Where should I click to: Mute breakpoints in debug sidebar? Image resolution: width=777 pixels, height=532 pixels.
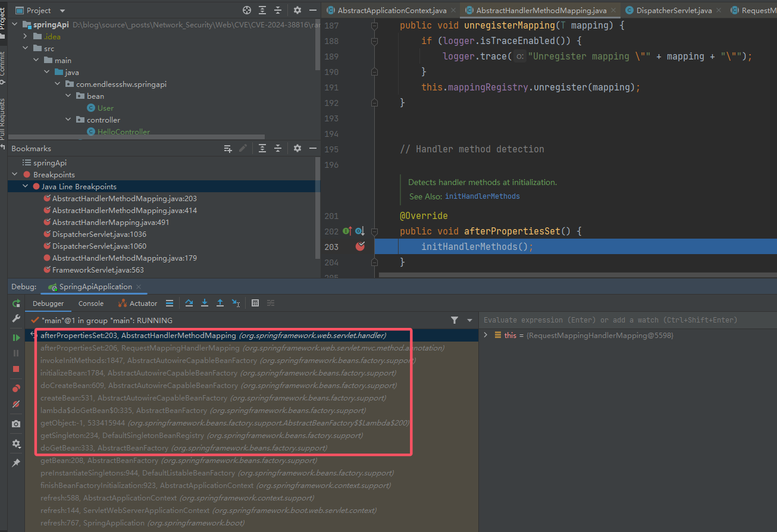tap(16, 404)
